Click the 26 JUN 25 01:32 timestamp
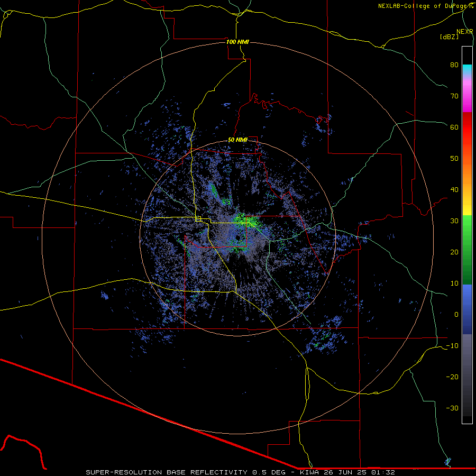This screenshot has height=476, width=476. [360, 472]
